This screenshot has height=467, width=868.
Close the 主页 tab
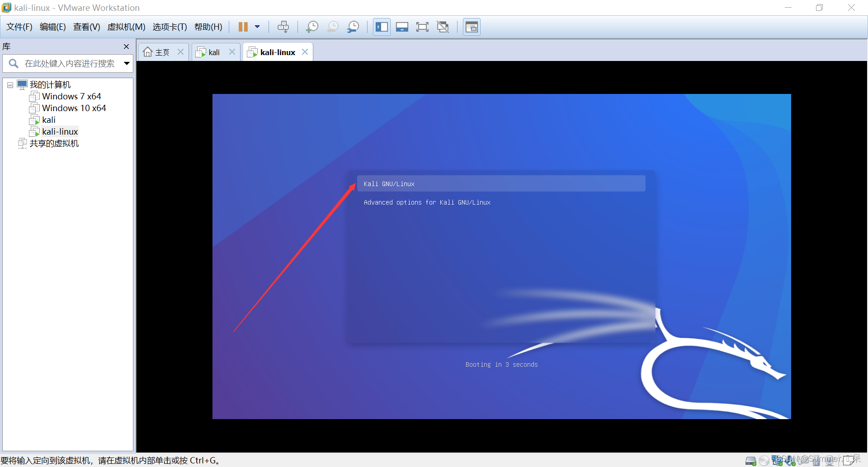[x=180, y=52]
